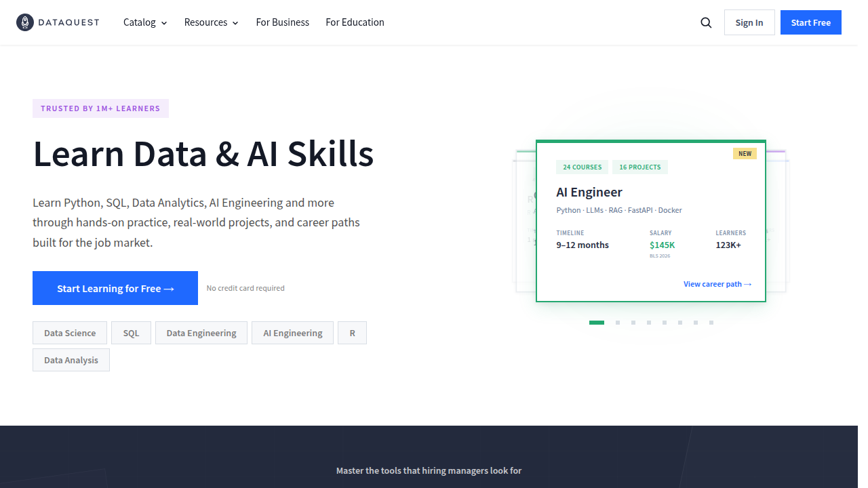Open the search magnifier icon

click(x=706, y=22)
